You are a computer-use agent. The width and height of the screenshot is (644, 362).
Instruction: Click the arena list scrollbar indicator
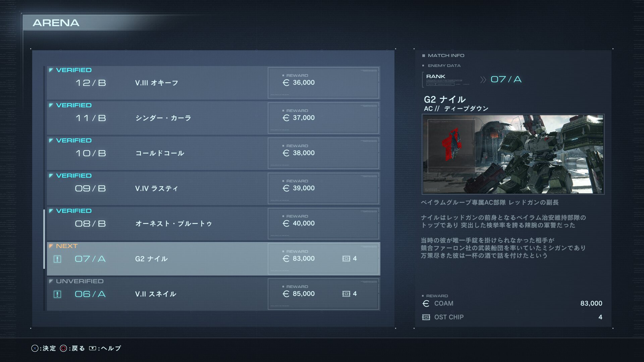(x=44, y=234)
